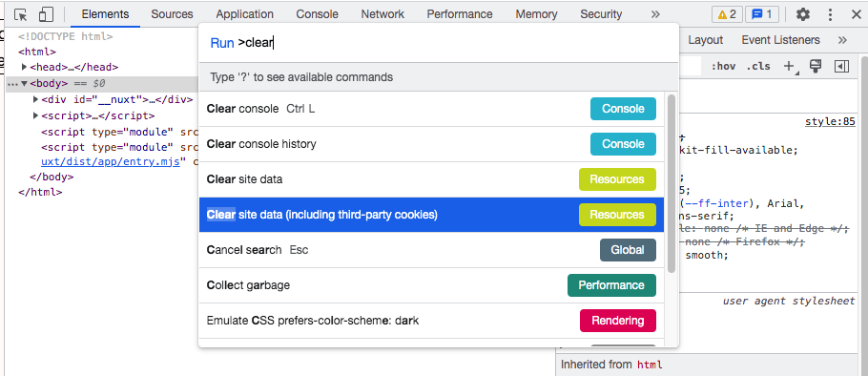Toggle the computed styles sidebar icon
The height and width of the screenshot is (376, 868).
pos(841,67)
